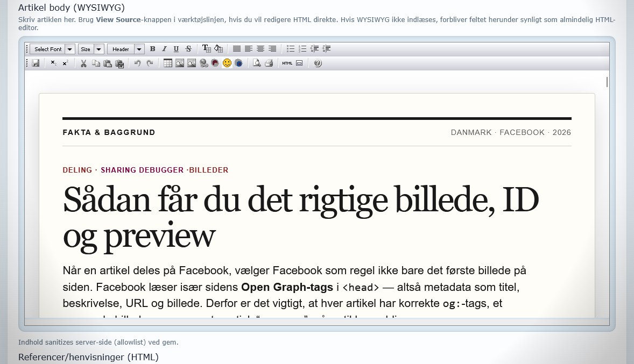Save with the floppy disk icon
This screenshot has height=364, width=634.
point(36,63)
